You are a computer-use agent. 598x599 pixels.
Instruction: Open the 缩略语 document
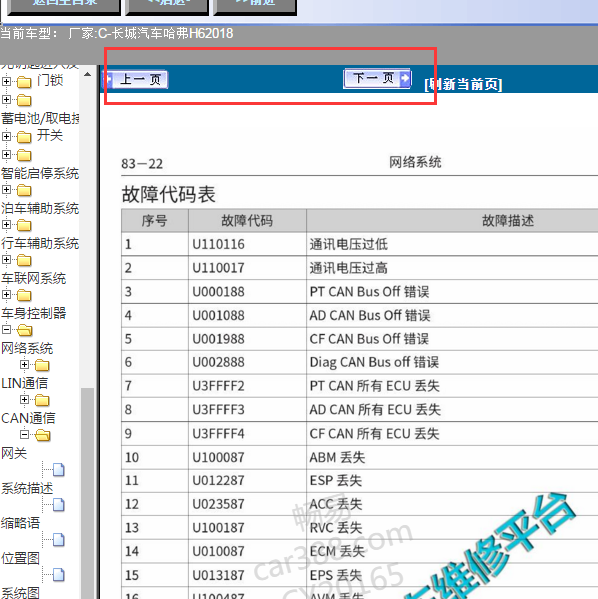pos(20,523)
